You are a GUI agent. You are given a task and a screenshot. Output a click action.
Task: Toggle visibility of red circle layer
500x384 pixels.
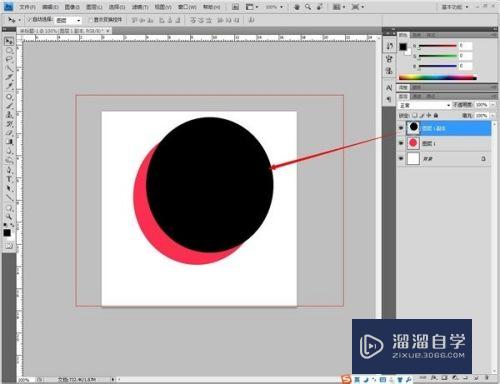click(x=401, y=143)
